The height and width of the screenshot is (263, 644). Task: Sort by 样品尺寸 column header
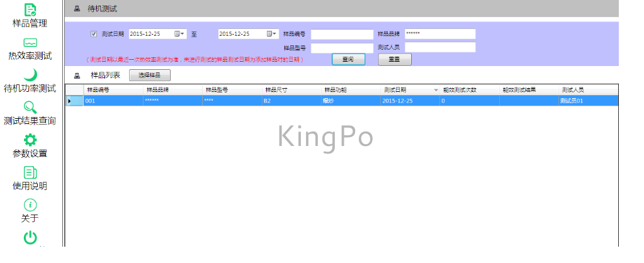pos(291,90)
